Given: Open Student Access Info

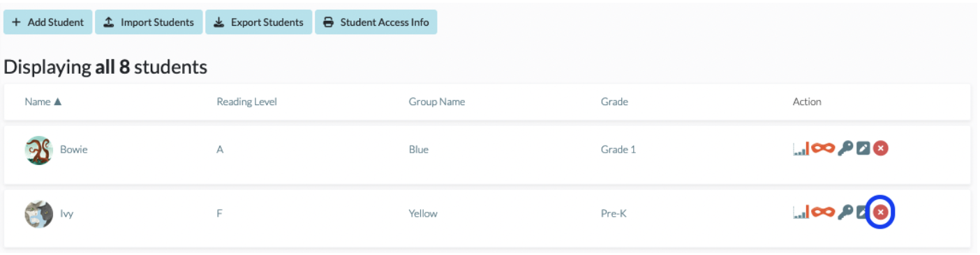Looking at the screenshot, I should coord(376,22).
